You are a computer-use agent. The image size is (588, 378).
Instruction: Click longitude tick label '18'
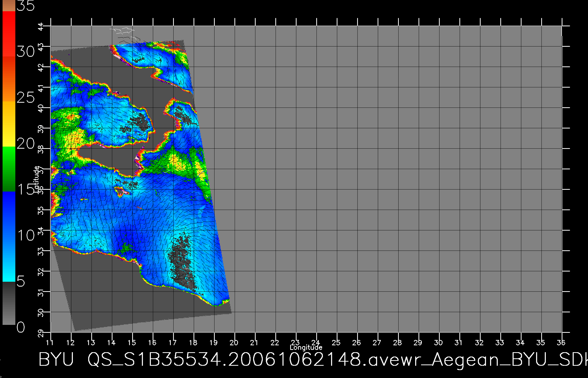(x=193, y=342)
